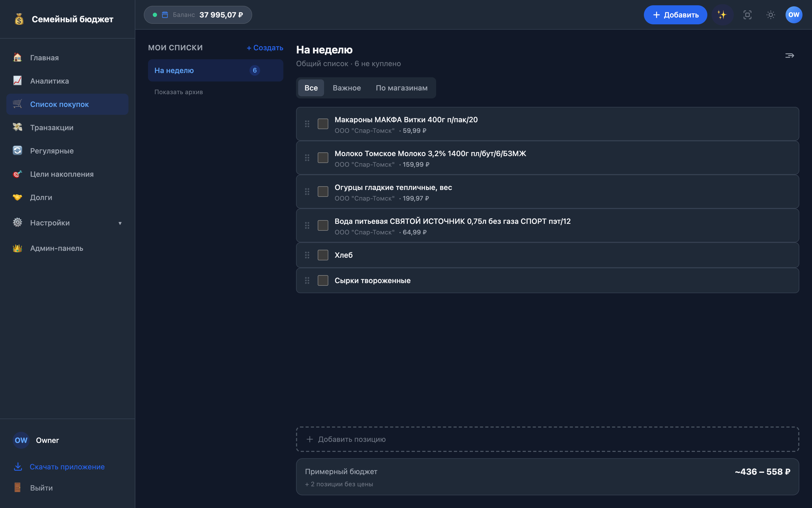Click the 6 badge on На неделю

255,70
